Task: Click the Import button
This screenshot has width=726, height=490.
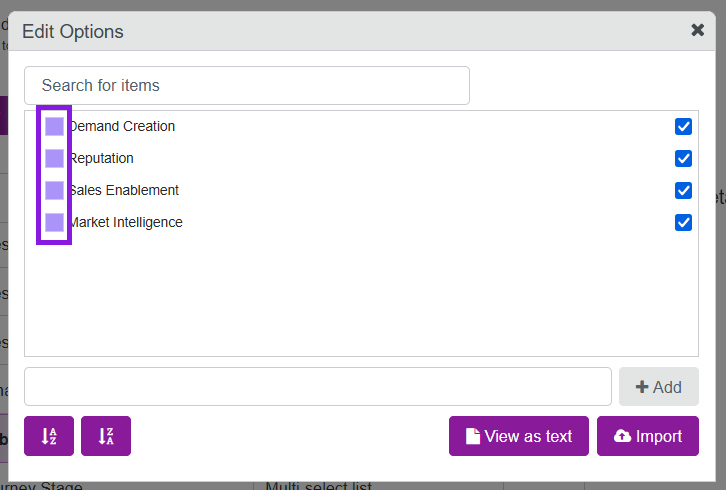Action: [648, 436]
